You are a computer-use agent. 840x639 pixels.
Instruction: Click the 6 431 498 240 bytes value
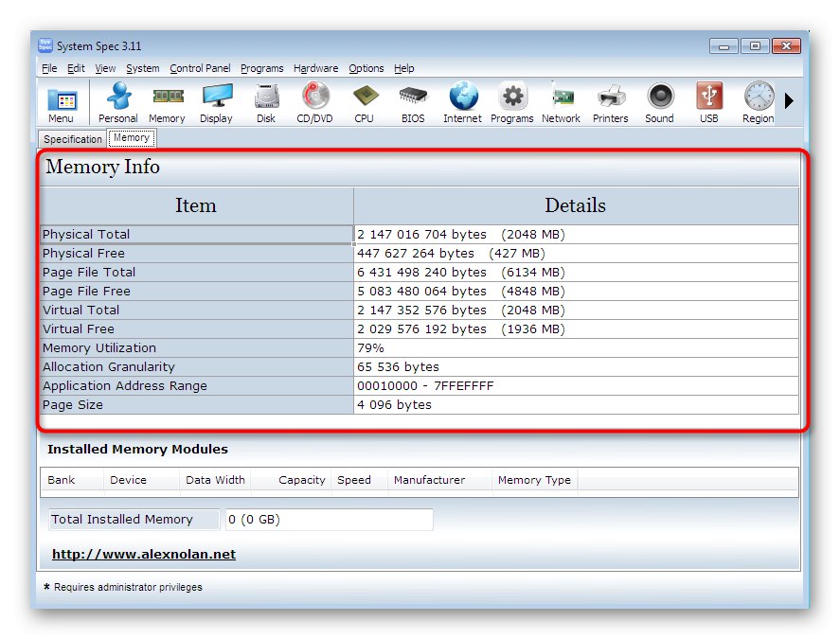[x=422, y=273]
